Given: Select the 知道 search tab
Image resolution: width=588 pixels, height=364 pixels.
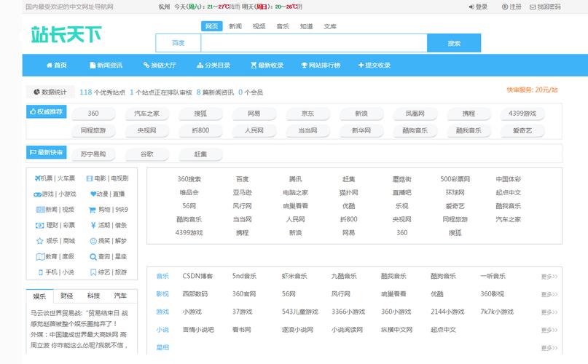Looking at the screenshot, I should [306, 26].
